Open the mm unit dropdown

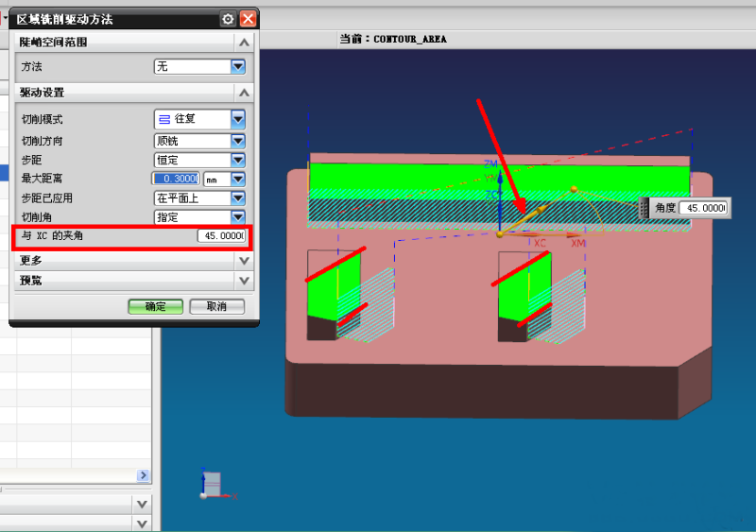click(238, 179)
